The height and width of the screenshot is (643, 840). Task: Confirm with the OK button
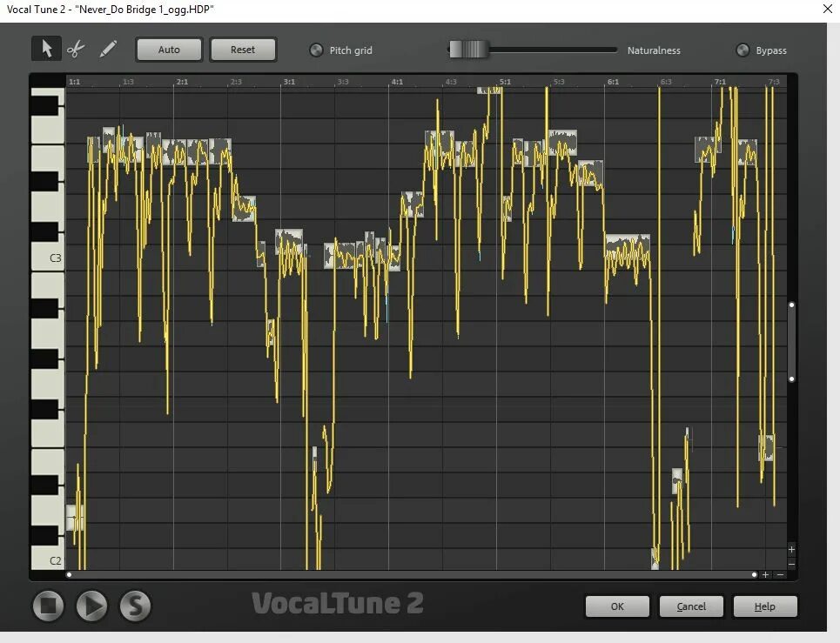click(x=617, y=606)
